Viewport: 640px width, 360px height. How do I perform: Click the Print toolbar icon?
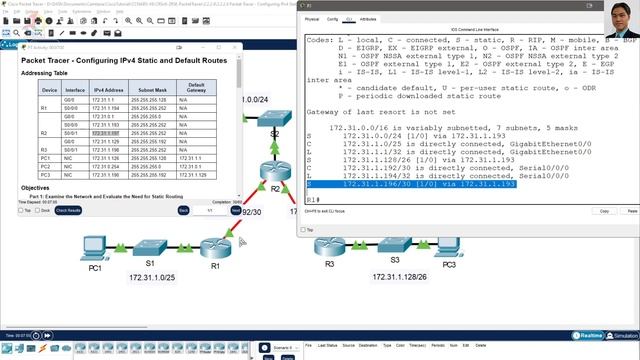[x=38, y=21]
